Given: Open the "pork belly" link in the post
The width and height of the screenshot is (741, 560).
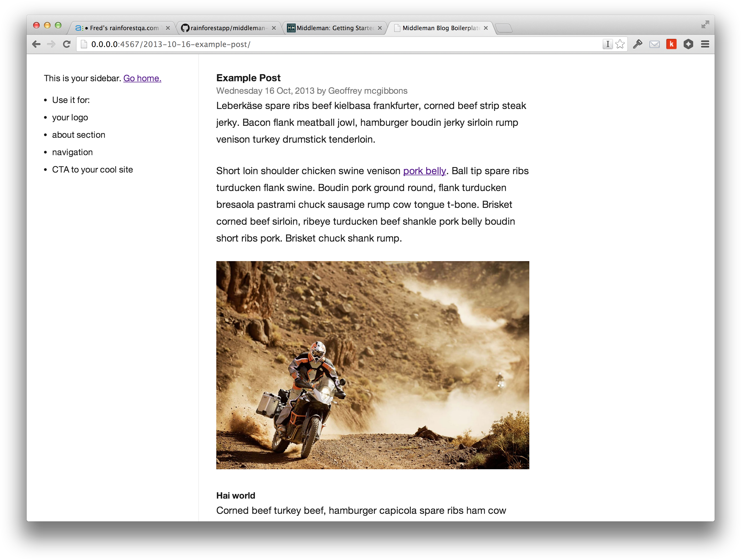Looking at the screenshot, I should click(424, 171).
